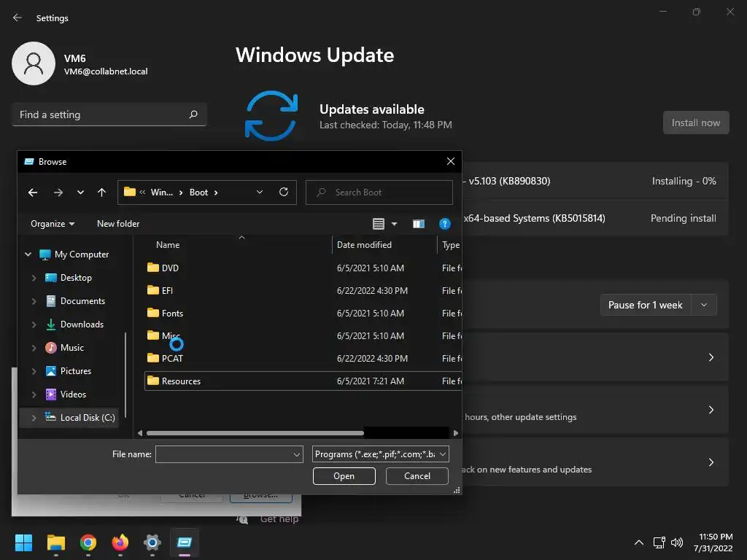Screen dimensions: 747x560
Task: Go back in the Settings window
Action: 18,17
